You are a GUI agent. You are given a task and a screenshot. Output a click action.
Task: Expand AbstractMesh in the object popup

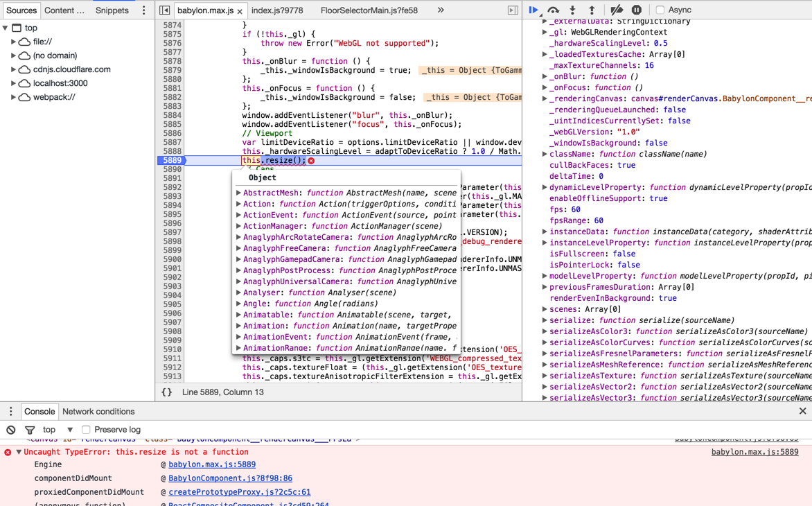(239, 193)
